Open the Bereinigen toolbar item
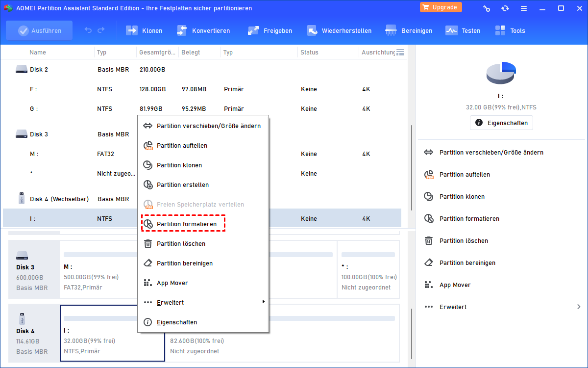This screenshot has width=588, height=368. (x=409, y=30)
